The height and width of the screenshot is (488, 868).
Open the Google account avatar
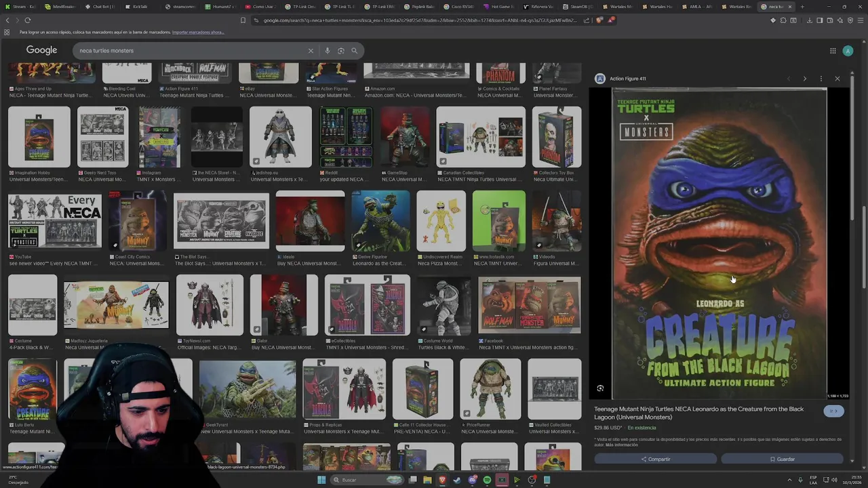coord(848,51)
